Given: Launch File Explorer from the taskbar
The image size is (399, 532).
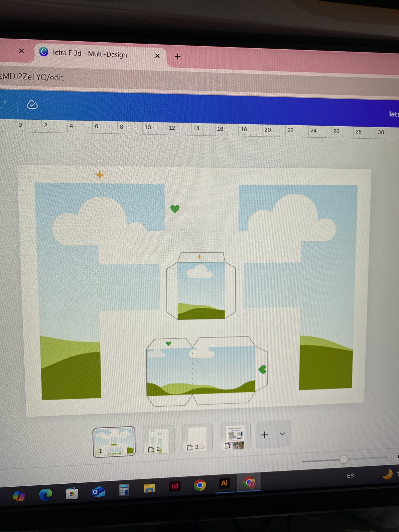Looking at the screenshot, I should (149, 488).
